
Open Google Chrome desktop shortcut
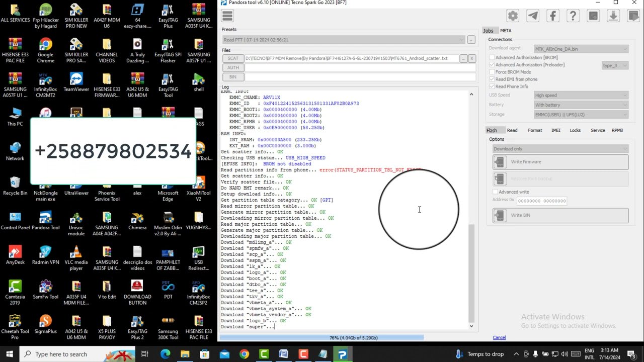point(45,51)
